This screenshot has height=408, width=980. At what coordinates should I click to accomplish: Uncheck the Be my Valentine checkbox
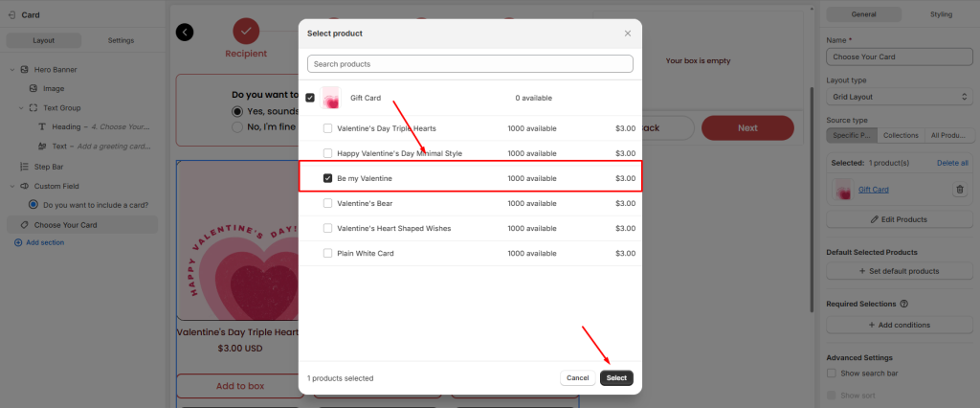(328, 178)
